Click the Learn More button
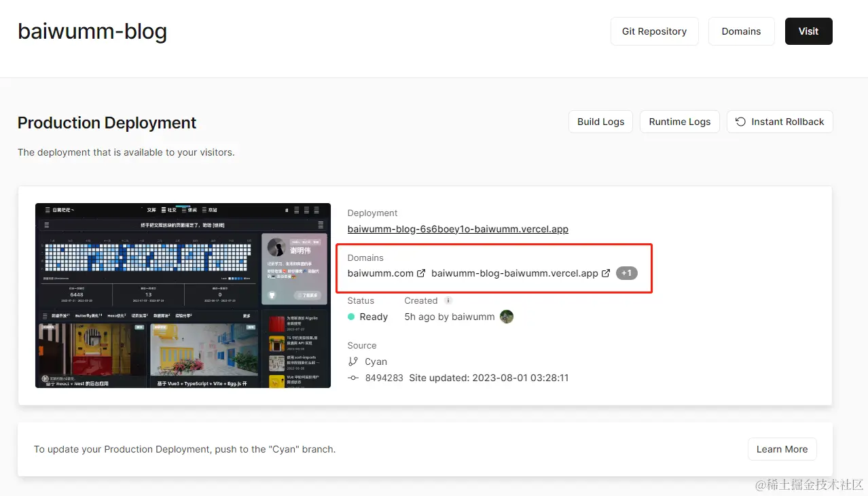 coord(782,449)
